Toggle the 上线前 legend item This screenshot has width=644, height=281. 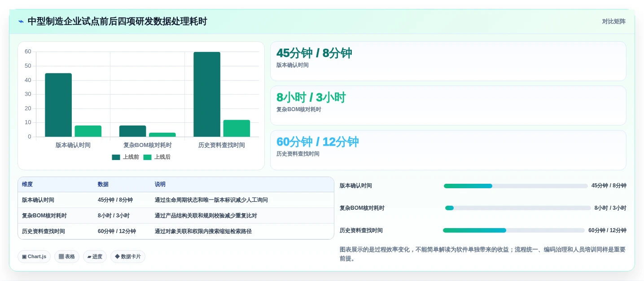click(x=125, y=157)
